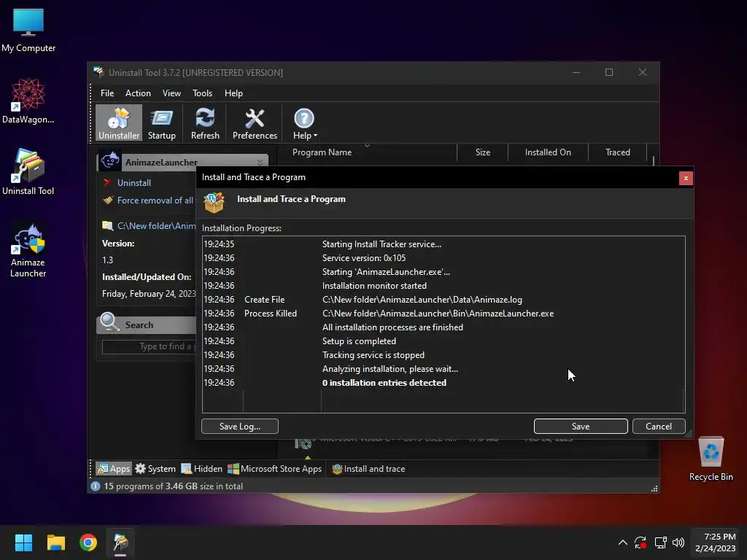Open Preferences from the toolbar

255,123
